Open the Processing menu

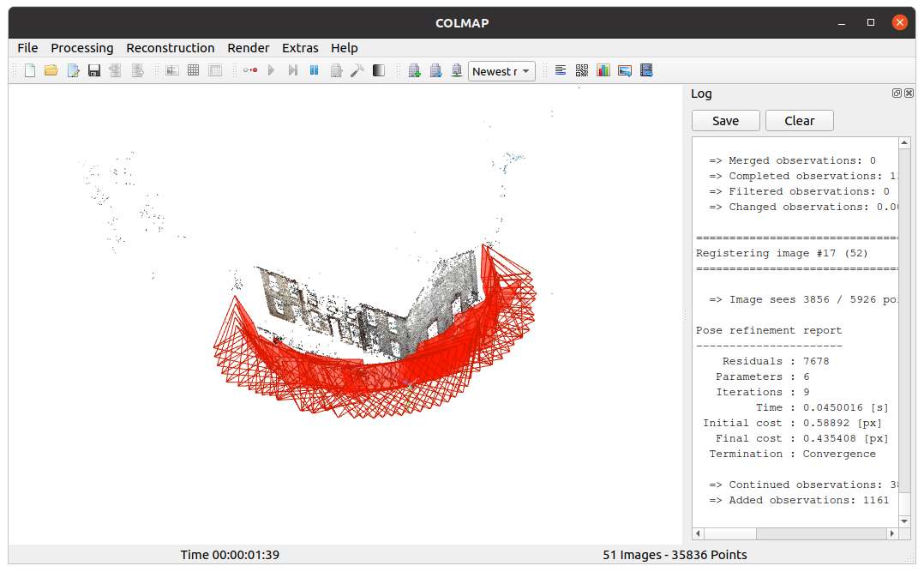tap(82, 48)
